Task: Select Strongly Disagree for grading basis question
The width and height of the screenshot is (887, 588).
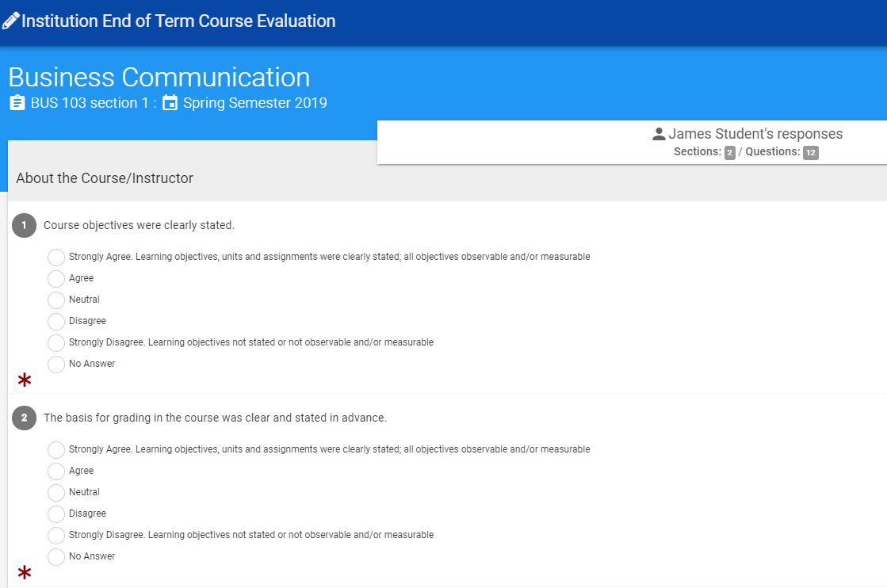Action: click(56, 536)
